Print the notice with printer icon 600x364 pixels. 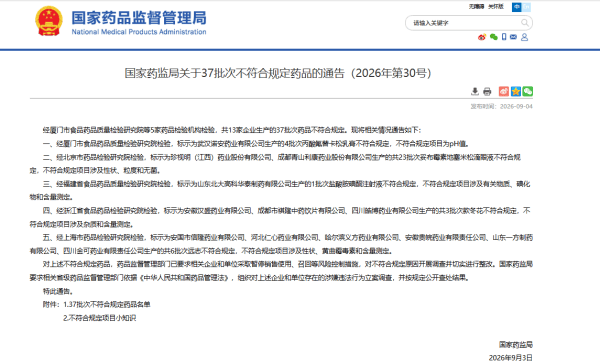tap(487, 91)
